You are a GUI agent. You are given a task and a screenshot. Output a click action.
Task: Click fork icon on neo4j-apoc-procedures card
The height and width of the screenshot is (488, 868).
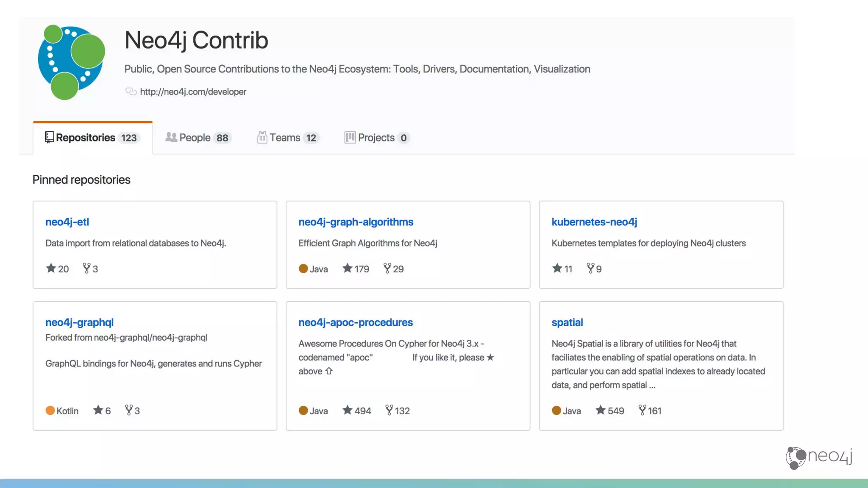tap(389, 410)
